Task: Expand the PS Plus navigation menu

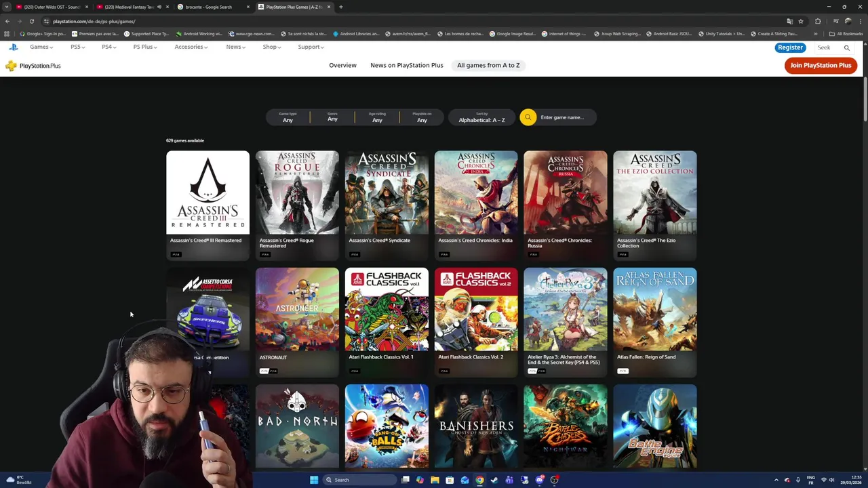Action: point(145,47)
